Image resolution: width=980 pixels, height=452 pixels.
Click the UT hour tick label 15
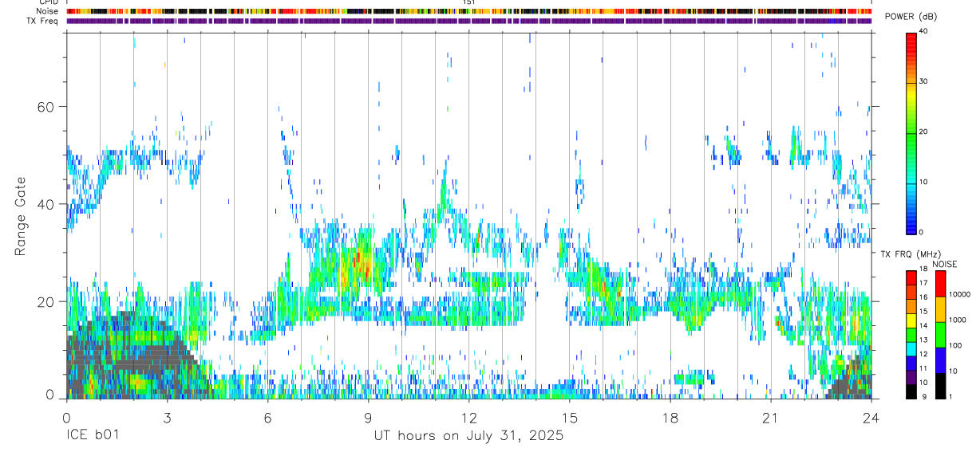[x=570, y=417]
